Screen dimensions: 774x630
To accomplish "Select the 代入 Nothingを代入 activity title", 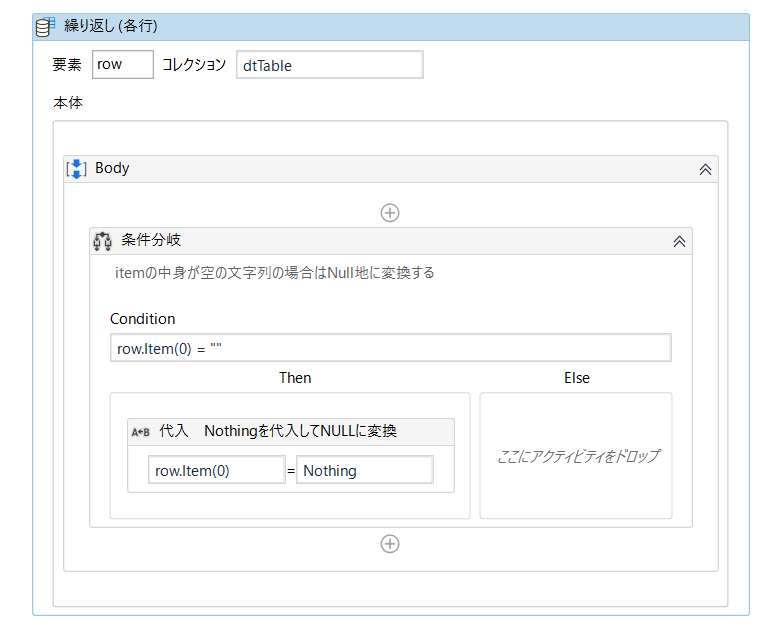I will point(278,431).
